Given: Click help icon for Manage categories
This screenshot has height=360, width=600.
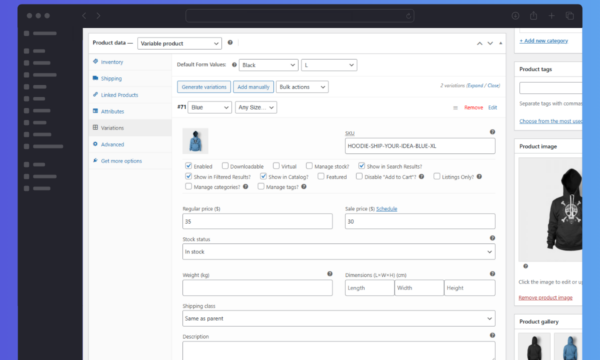Looking at the screenshot, I should coord(245,187).
